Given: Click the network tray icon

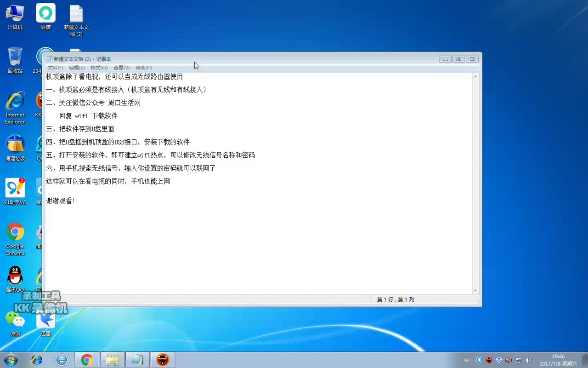Looking at the screenshot, I should 518,360.
